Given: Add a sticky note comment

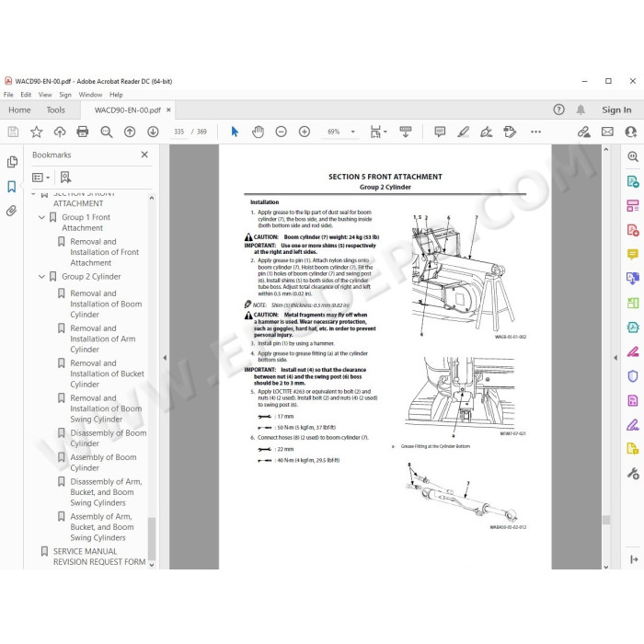Looking at the screenshot, I should coord(440,132).
